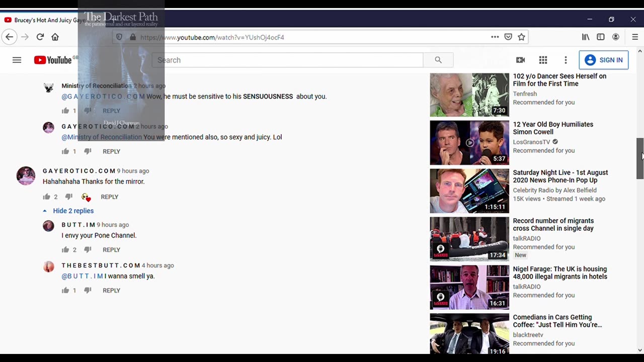This screenshot has height=362, width=644.
Task: Reply to the 'I wanna smell ya' comment
Action: [111, 291]
